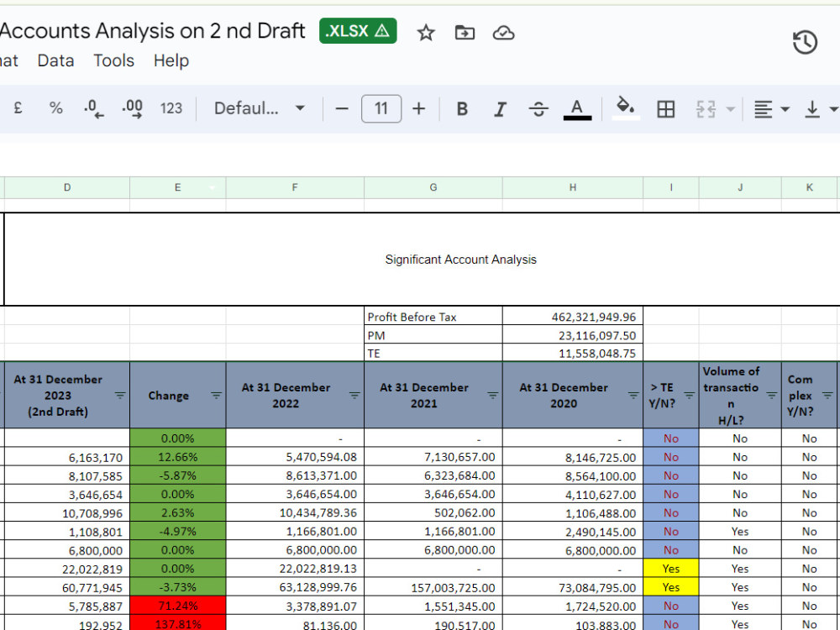Select column E header
Screen dimensions: 840x630
(177, 187)
